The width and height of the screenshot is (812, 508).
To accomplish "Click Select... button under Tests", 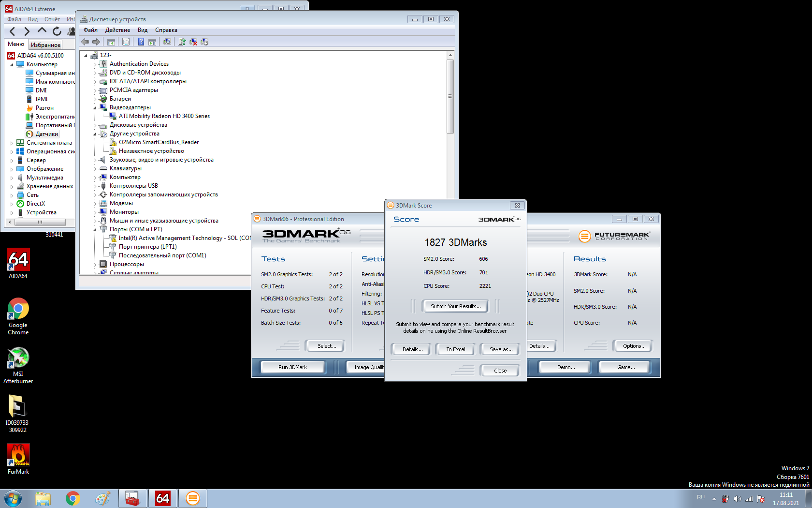I will (327, 346).
